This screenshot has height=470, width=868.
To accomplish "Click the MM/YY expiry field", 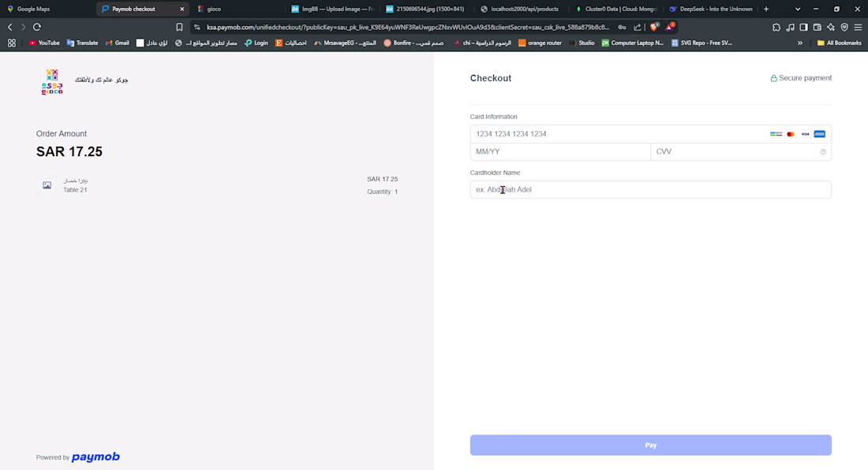I will click(x=560, y=151).
